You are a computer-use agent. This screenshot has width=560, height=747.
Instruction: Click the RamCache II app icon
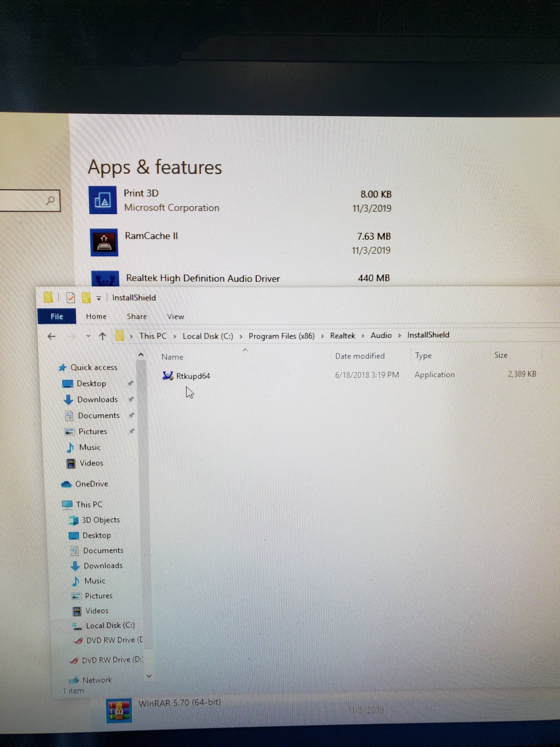pyautogui.click(x=104, y=243)
